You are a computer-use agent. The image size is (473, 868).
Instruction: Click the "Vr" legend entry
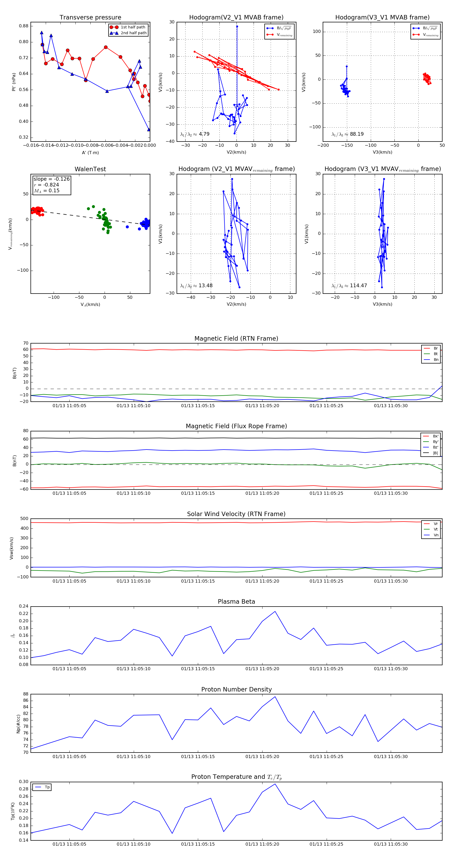click(x=431, y=524)
